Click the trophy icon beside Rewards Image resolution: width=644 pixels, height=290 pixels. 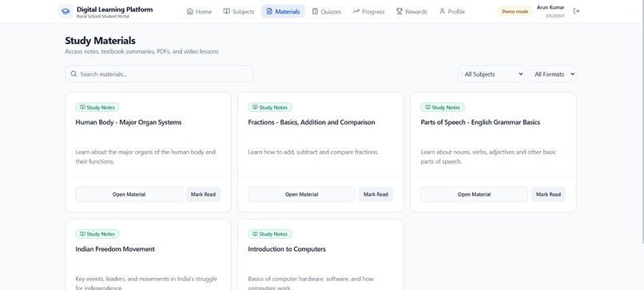pos(400,11)
